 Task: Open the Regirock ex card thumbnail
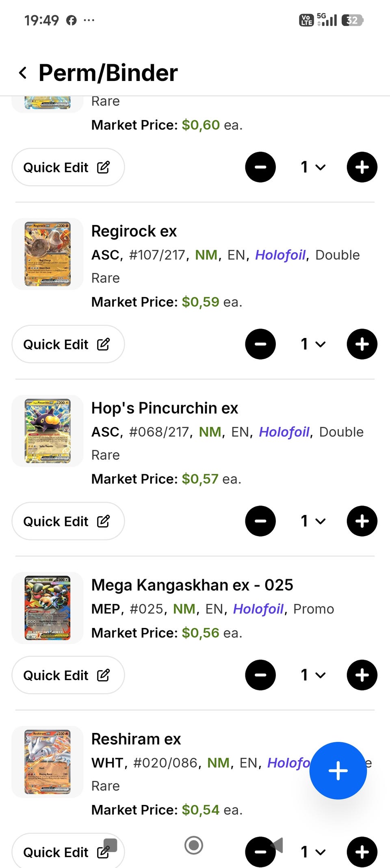(48, 254)
